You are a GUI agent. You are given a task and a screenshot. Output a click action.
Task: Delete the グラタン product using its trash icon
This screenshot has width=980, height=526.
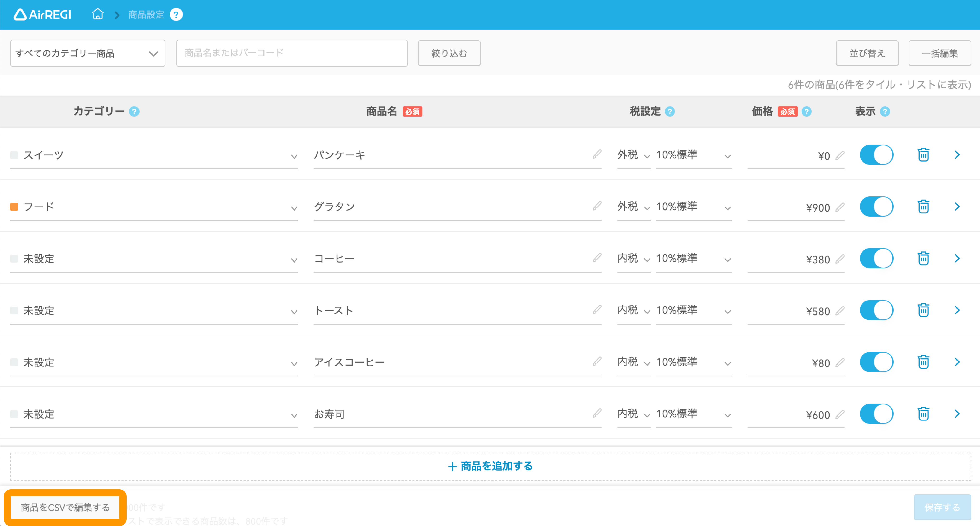pyautogui.click(x=924, y=207)
